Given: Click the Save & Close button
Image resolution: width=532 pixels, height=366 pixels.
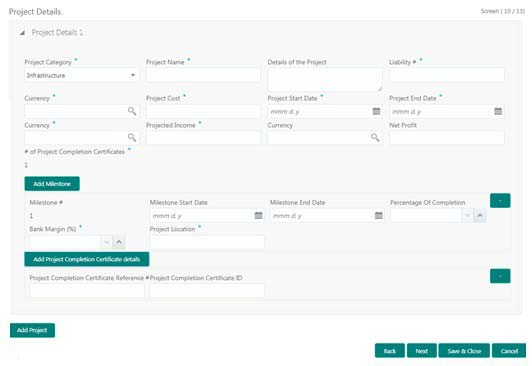Looking at the screenshot, I should point(464,351).
